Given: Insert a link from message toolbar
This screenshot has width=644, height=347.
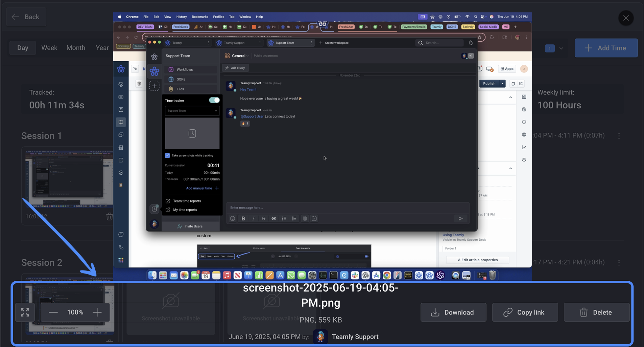Looking at the screenshot, I should pos(274,219).
